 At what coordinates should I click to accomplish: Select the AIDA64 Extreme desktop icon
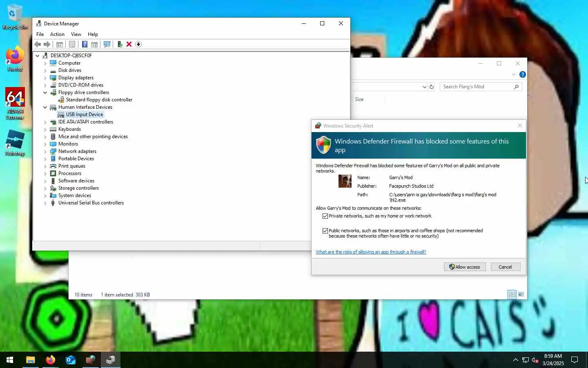pyautogui.click(x=15, y=104)
